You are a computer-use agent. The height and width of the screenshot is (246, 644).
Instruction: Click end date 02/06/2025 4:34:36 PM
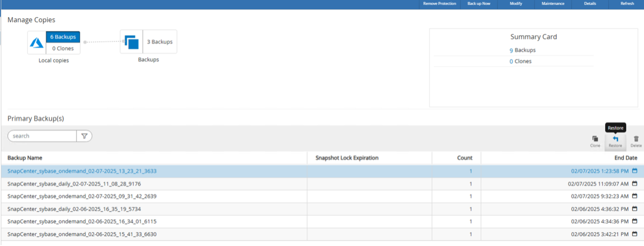click(x=600, y=222)
